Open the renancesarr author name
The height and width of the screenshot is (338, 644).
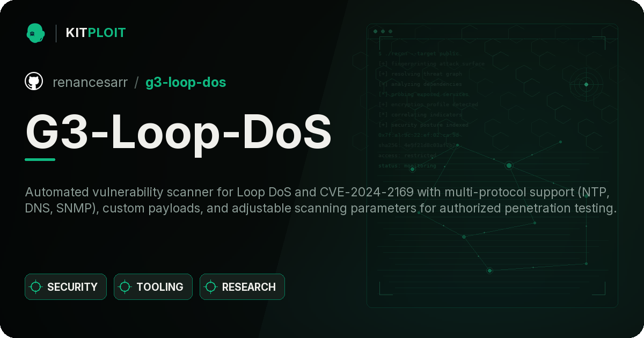90,82
